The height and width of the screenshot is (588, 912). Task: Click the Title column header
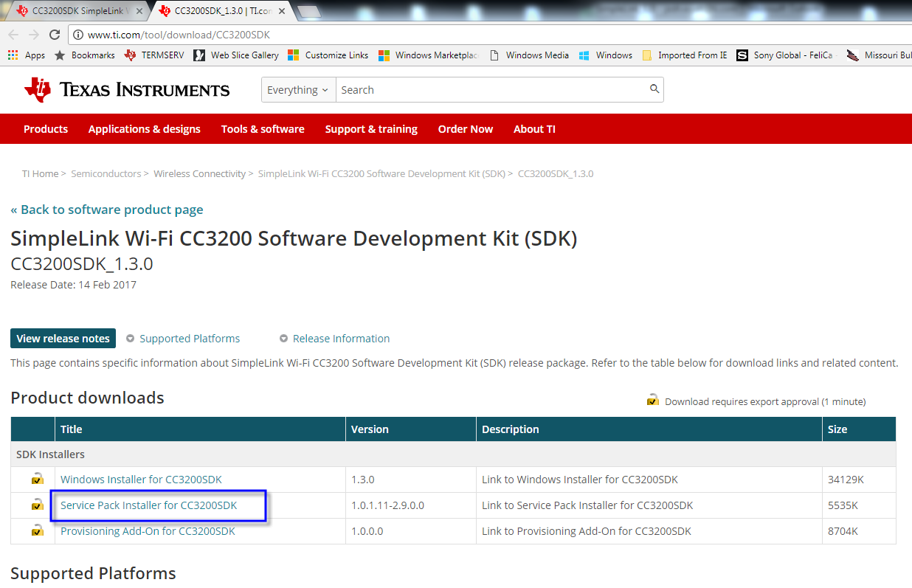coord(200,429)
